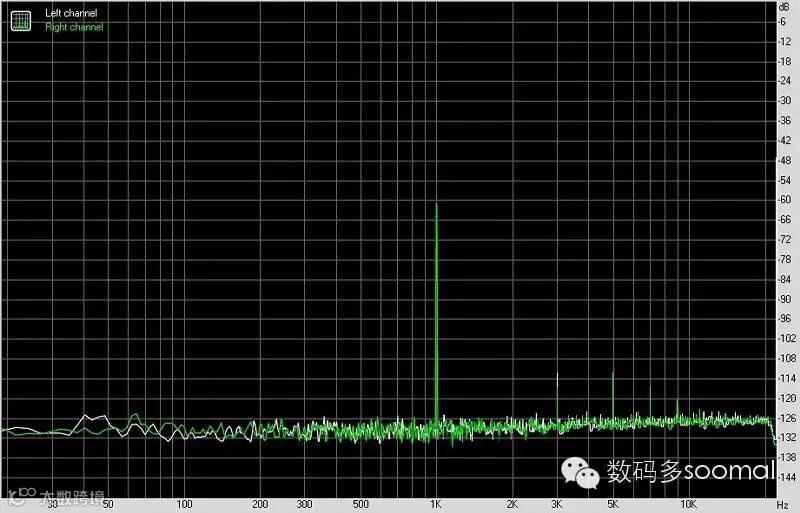
Task: Click the "-114" dB axis value
Action: click(786, 379)
